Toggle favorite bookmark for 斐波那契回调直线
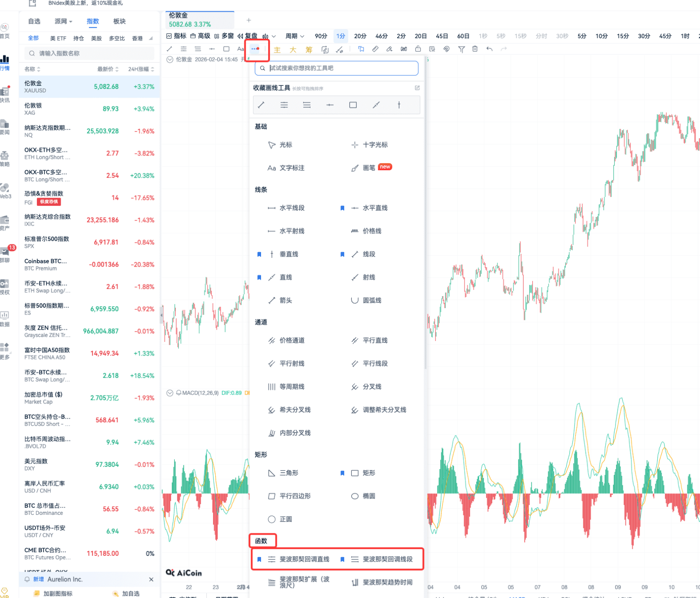Viewport: 700px width, 598px height. pyautogui.click(x=259, y=559)
